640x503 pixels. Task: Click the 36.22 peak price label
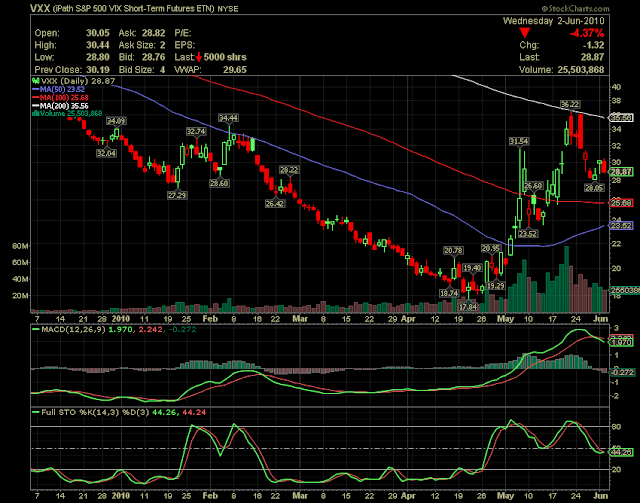[x=570, y=104]
